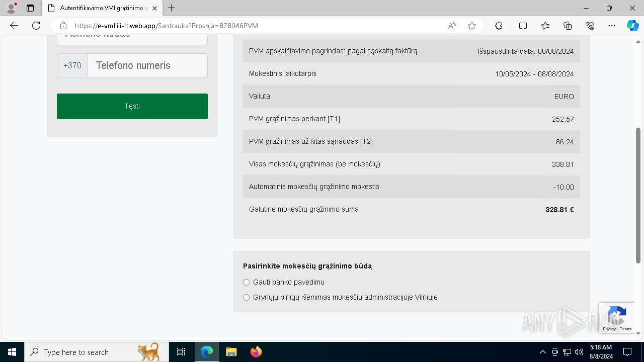Open a new browser tab
Viewport: 644px width, 362px height.
172,8
